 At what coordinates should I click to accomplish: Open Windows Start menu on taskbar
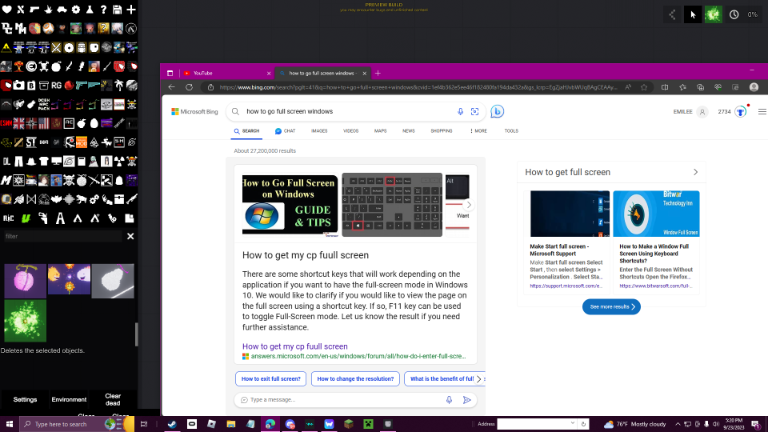[x=9, y=424]
